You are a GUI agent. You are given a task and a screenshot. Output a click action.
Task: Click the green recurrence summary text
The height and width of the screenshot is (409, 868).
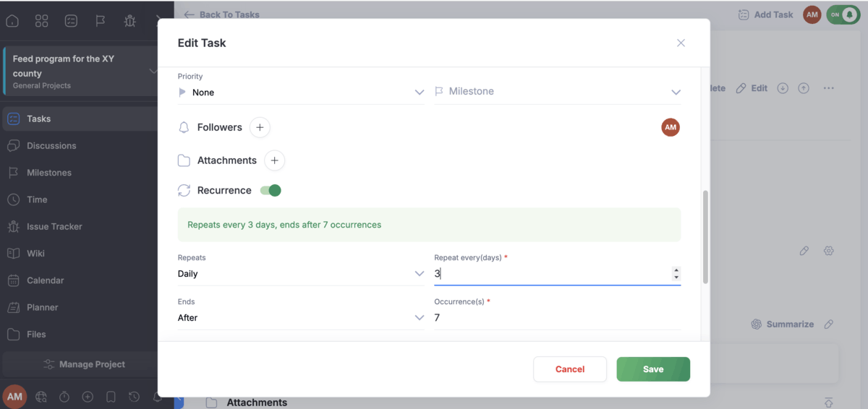coord(284,225)
